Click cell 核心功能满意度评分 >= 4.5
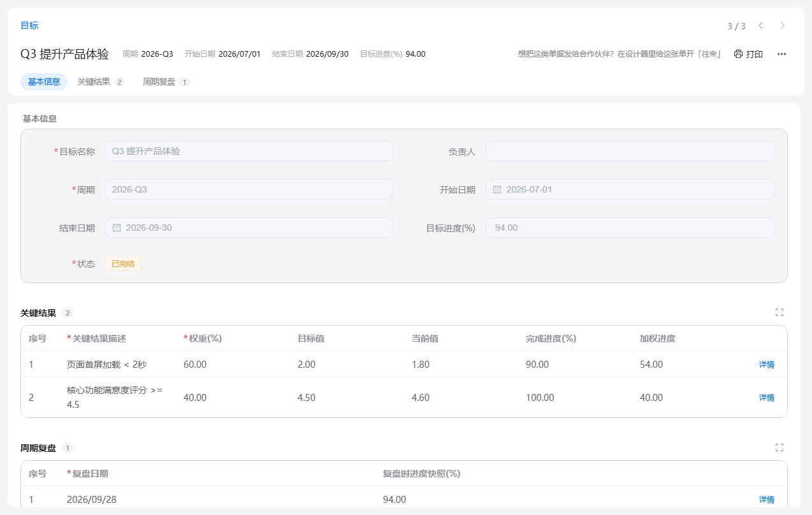 point(115,397)
